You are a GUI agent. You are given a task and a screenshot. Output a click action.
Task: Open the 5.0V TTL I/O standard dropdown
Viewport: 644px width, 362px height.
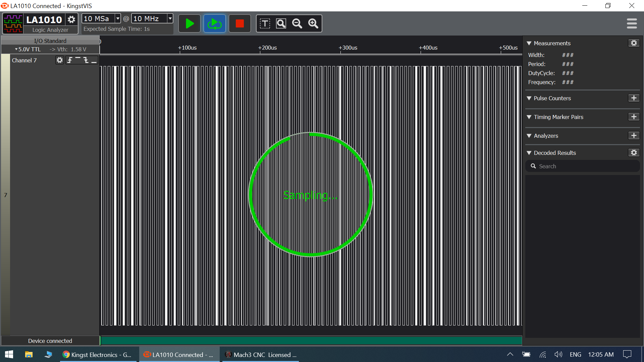(x=29, y=49)
